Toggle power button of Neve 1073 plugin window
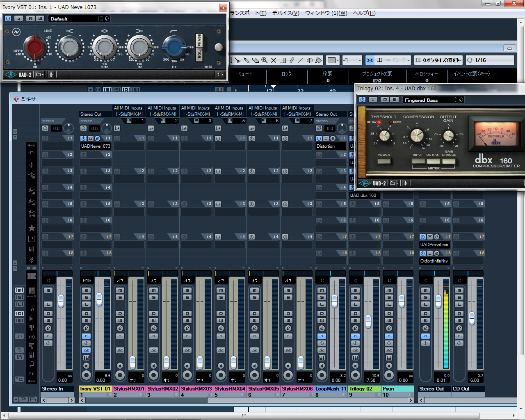Image resolution: width=525 pixels, height=420 pixels. coord(8,18)
